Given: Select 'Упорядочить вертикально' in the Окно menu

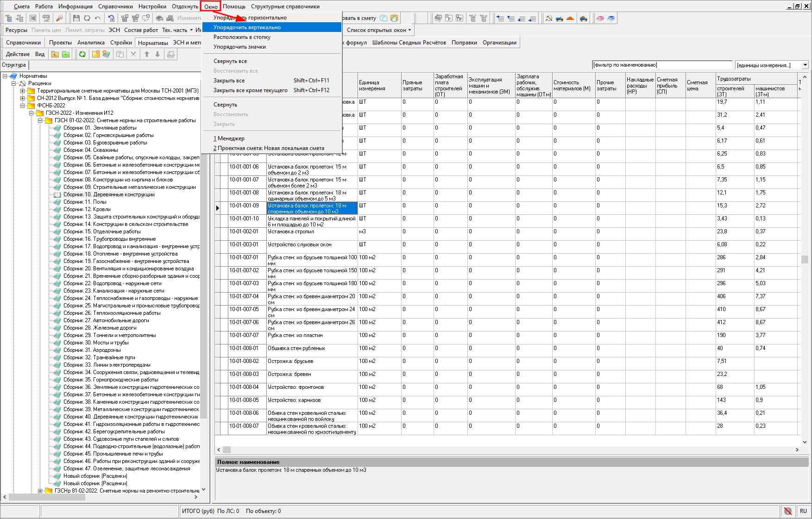Looking at the screenshot, I should click(247, 27).
